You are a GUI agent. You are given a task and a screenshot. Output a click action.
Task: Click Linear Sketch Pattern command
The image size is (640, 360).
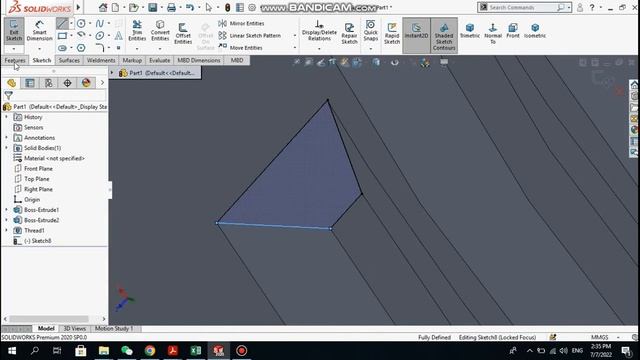pos(249,36)
